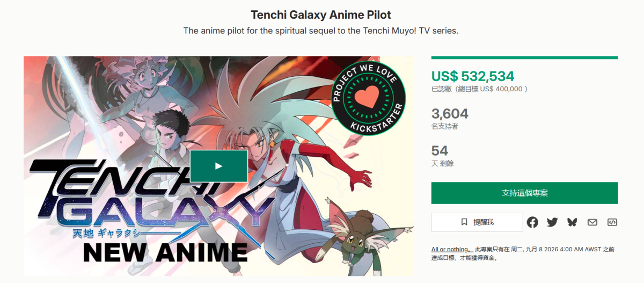Click the 提醒我 bookmark reminder button
644x283 pixels.
coord(477,222)
